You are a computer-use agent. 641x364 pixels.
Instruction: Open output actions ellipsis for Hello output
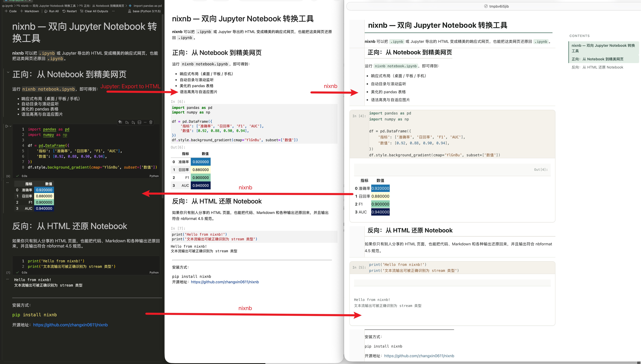(x=7, y=279)
